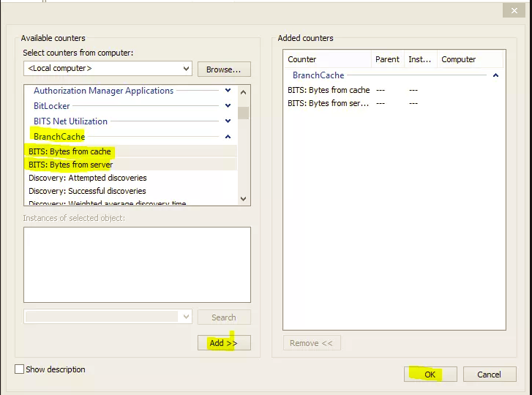
Task: Select BranchCache category in Available counters
Action: click(59, 136)
